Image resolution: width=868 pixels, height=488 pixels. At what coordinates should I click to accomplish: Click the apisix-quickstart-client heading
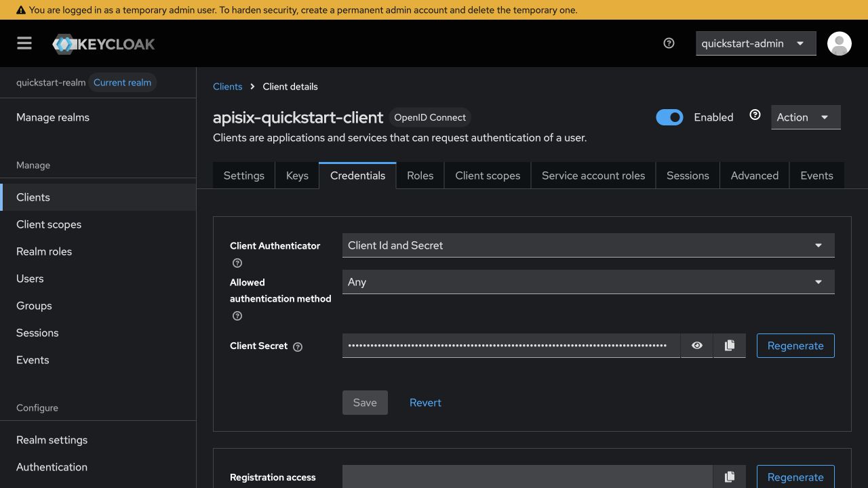click(x=298, y=117)
